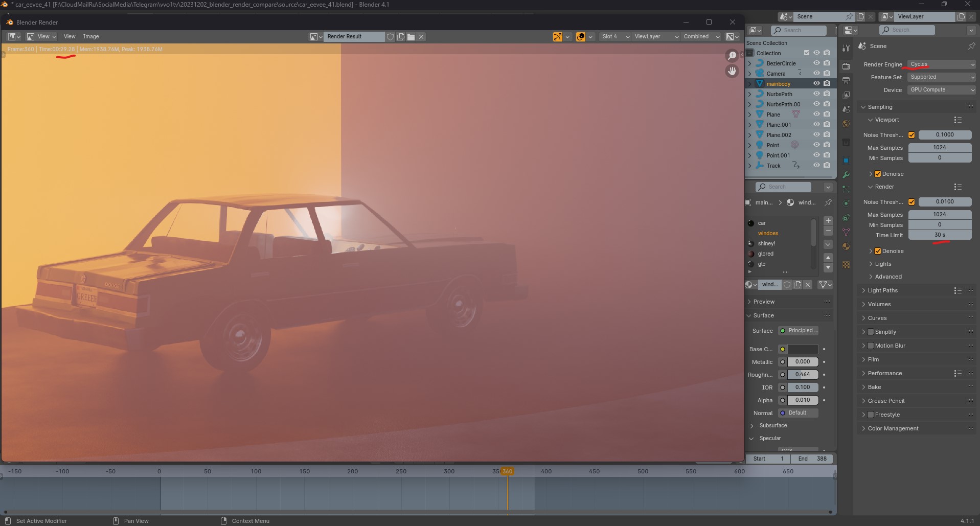Viewport: 980px width, 526px height.
Task: Pin the Scene properties panel
Action: (x=971, y=46)
